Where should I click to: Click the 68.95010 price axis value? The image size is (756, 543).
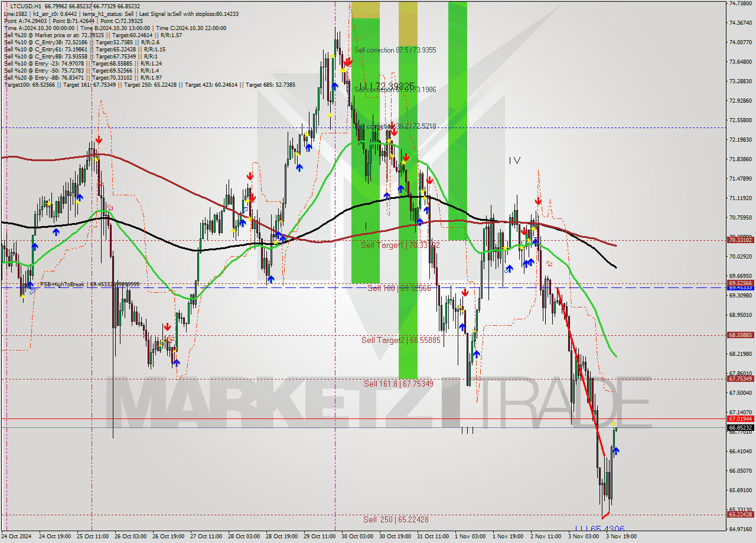coord(740,315)
